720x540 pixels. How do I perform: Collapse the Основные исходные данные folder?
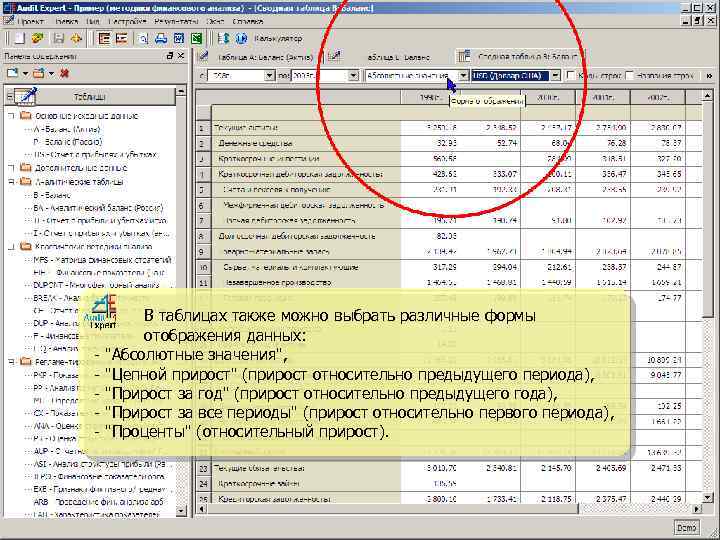(x=11, y=116)
